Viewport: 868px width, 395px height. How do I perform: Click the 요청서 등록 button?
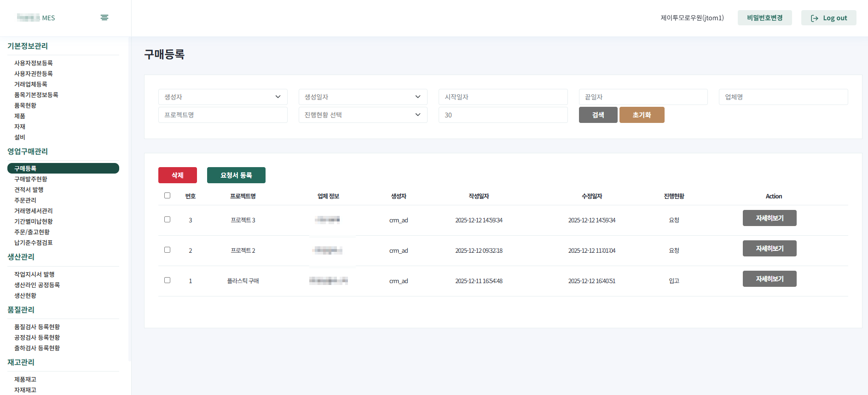(236, 175)
